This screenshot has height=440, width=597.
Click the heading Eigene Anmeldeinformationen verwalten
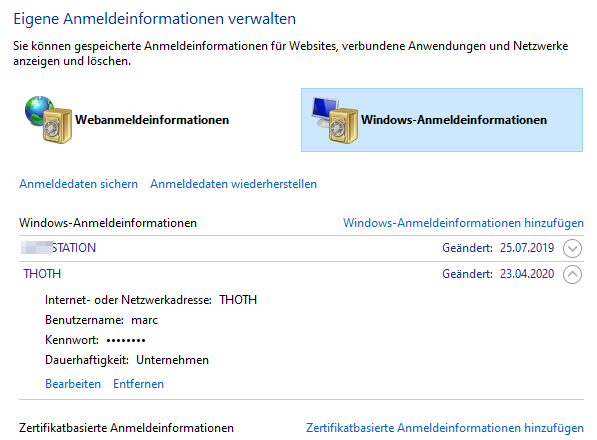tap(155, 19)
